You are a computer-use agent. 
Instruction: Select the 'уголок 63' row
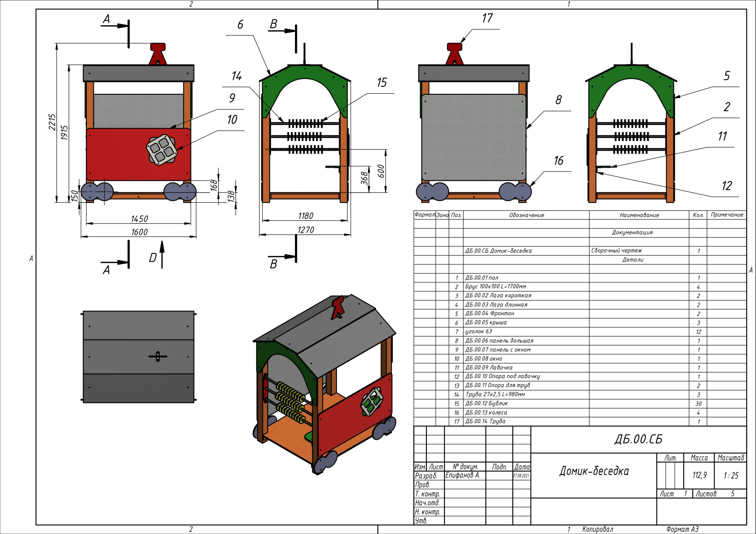click(x=580, y=331)
